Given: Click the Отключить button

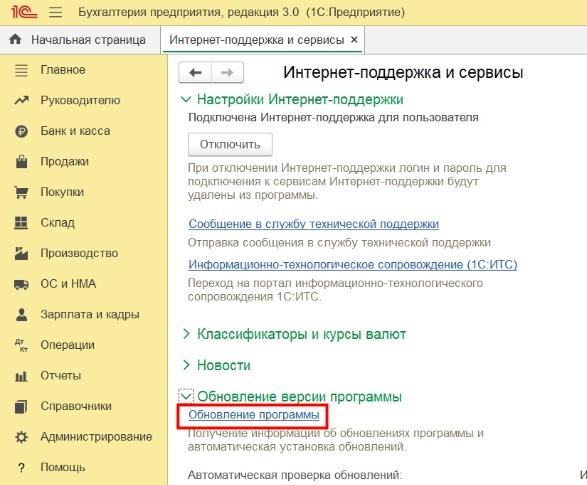Looking at the screenshot, I should 230,144.
